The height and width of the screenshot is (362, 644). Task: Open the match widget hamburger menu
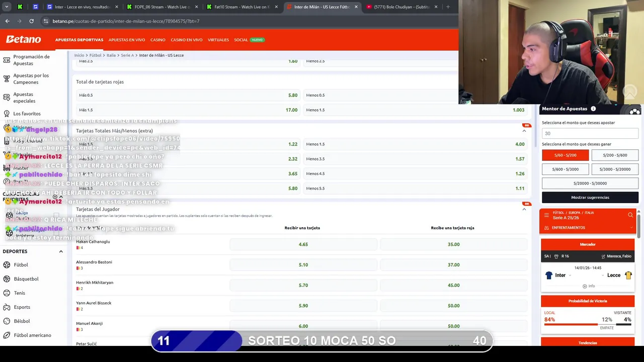click(x=546, y=215)
